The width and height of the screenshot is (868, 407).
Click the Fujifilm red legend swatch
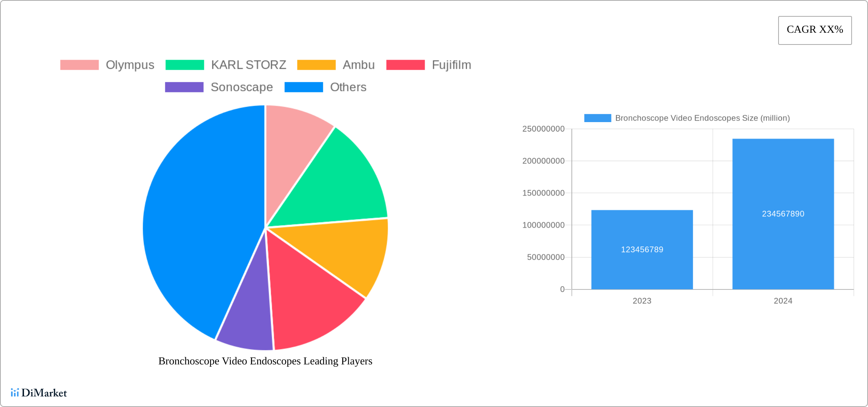pos(405,65)
